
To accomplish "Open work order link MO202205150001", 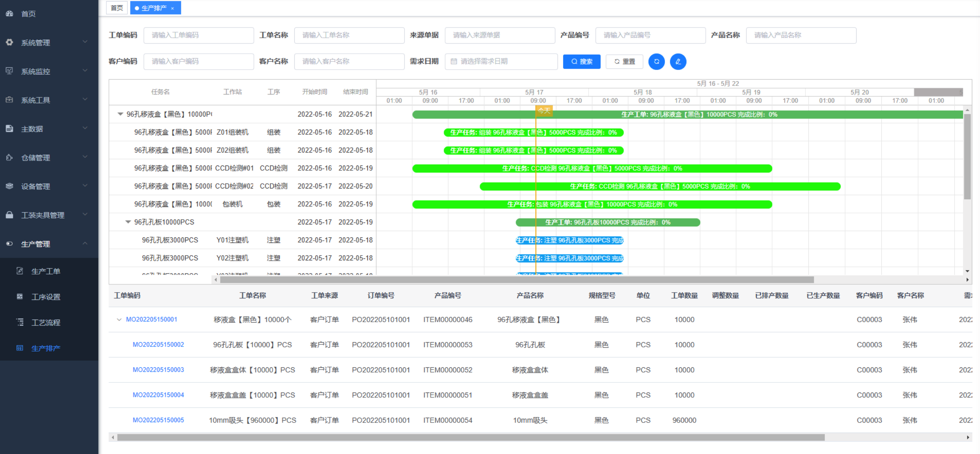I will [x=152, y=320].
